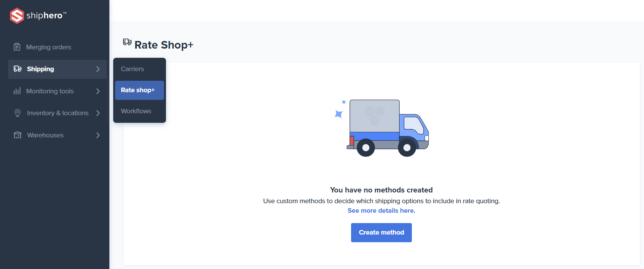Collapse the Shipping submenu chevron
The image size is (644, 269).
click(x=98, y=69)
